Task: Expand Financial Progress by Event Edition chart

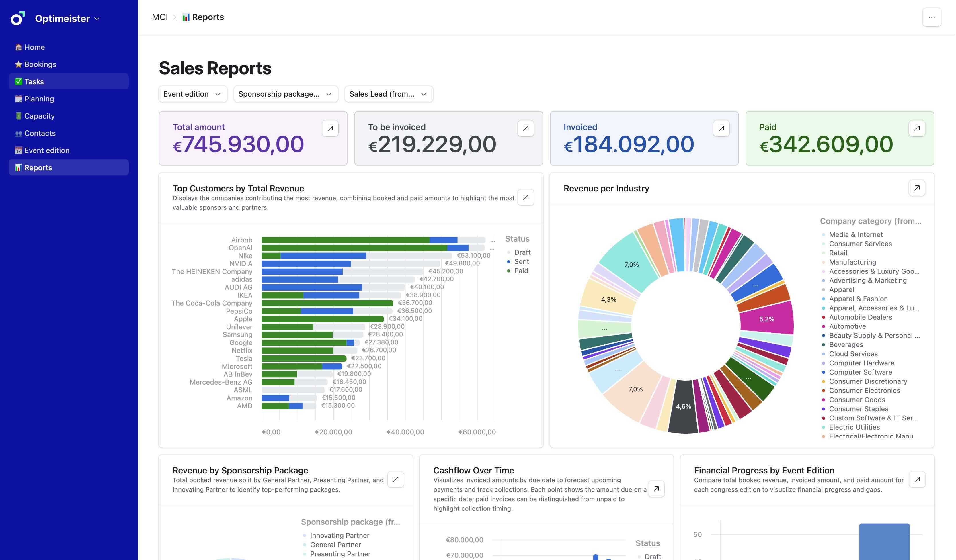Action: pos(916,480)
